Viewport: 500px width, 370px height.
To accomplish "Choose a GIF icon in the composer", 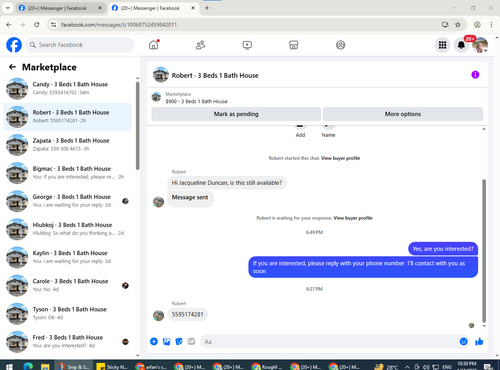I will [191, 341].
